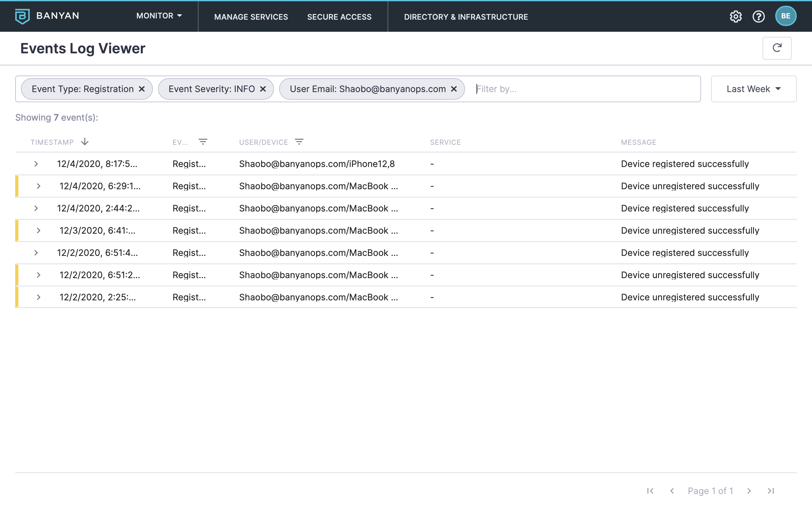Go to last page icon
The image size is (812, 508).
[771, 491]
